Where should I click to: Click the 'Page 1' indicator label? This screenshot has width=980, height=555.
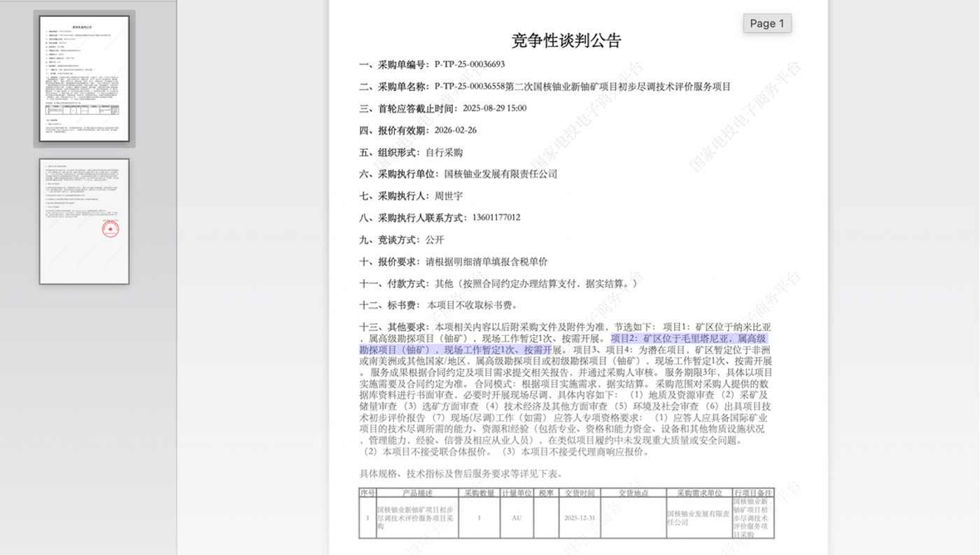[767, 23]
